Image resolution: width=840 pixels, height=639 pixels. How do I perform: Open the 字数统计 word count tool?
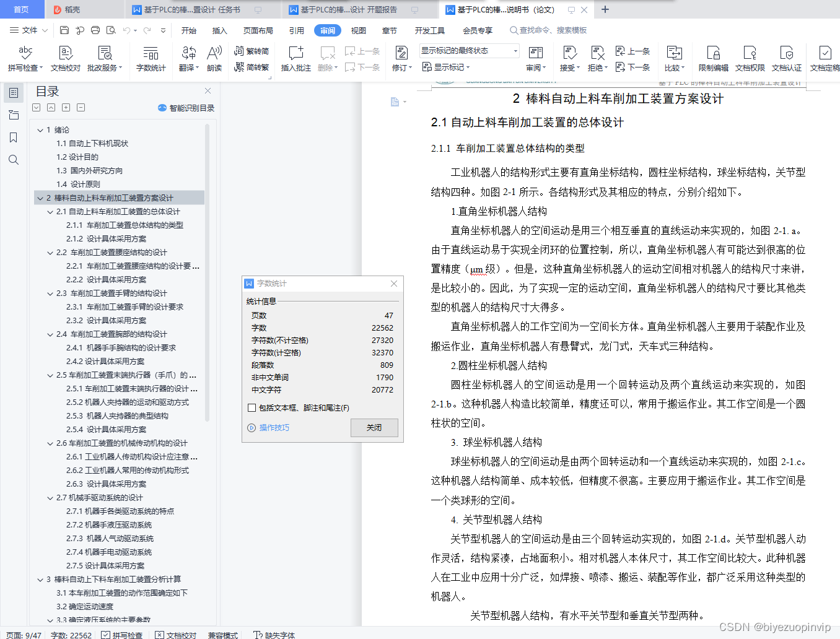tap(151, 59)
